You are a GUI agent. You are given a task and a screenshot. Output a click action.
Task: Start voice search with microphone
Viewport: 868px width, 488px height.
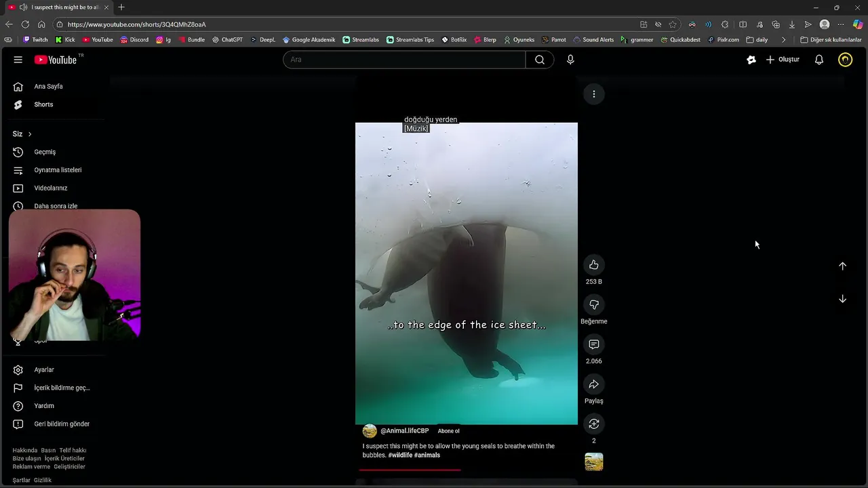coord(570,60)
